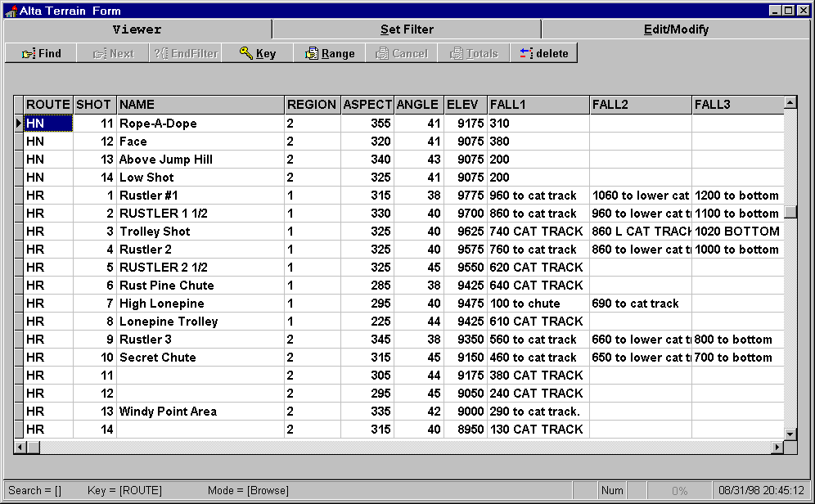Click the vertical scrollbar down arrow
This screenshot has height=504, width=815.
tap(790, 434)
